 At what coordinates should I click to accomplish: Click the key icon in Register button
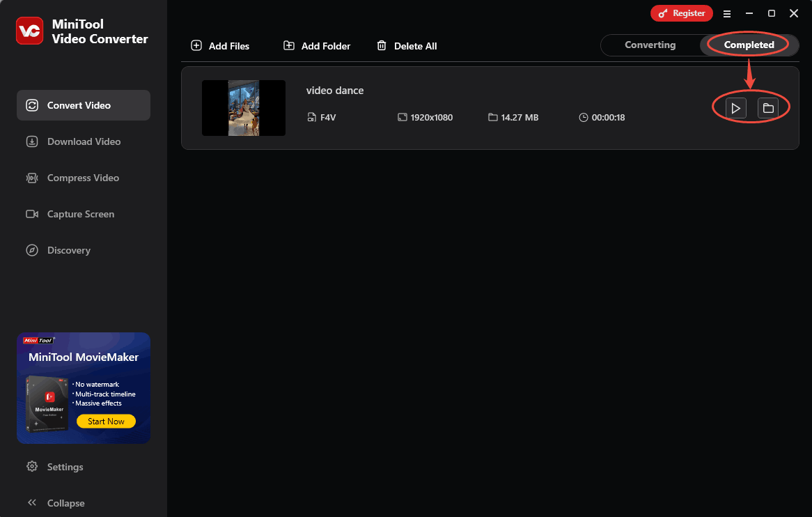tap(662, 13)
